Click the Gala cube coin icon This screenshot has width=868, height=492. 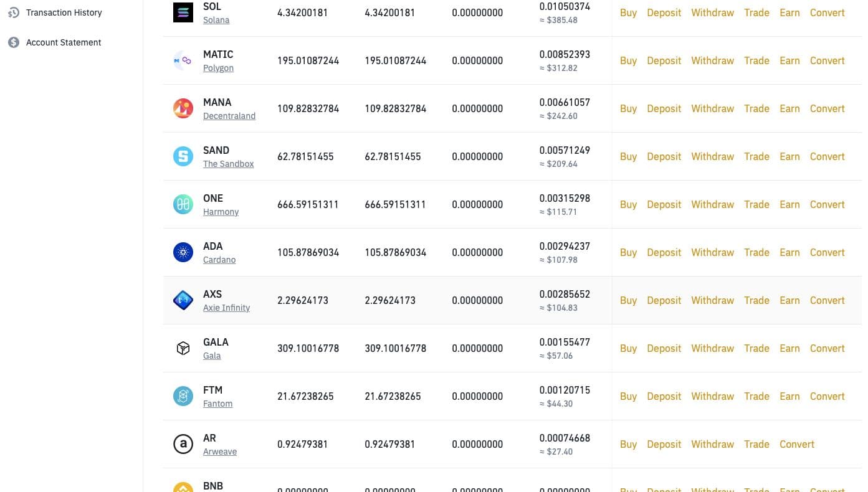click(183, 348)
